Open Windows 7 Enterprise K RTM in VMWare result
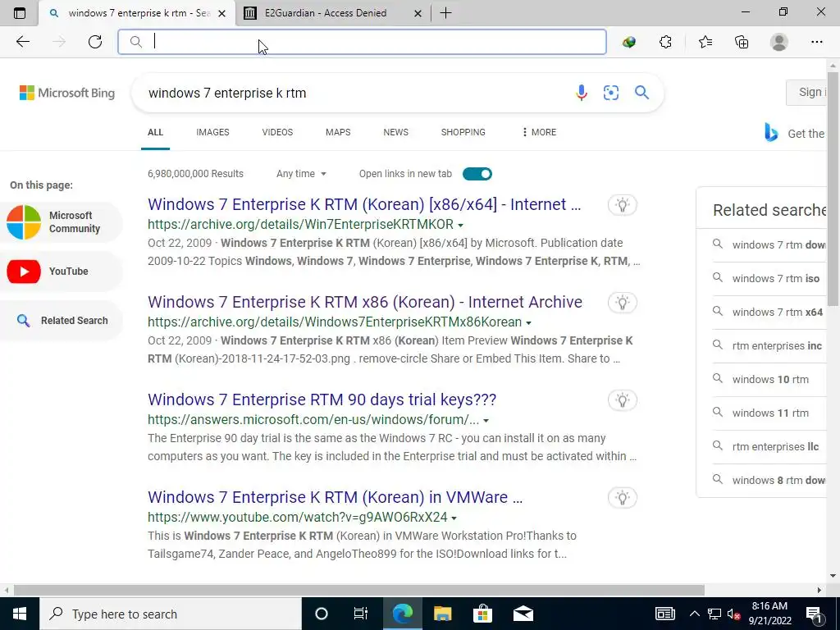 (335, 497)
